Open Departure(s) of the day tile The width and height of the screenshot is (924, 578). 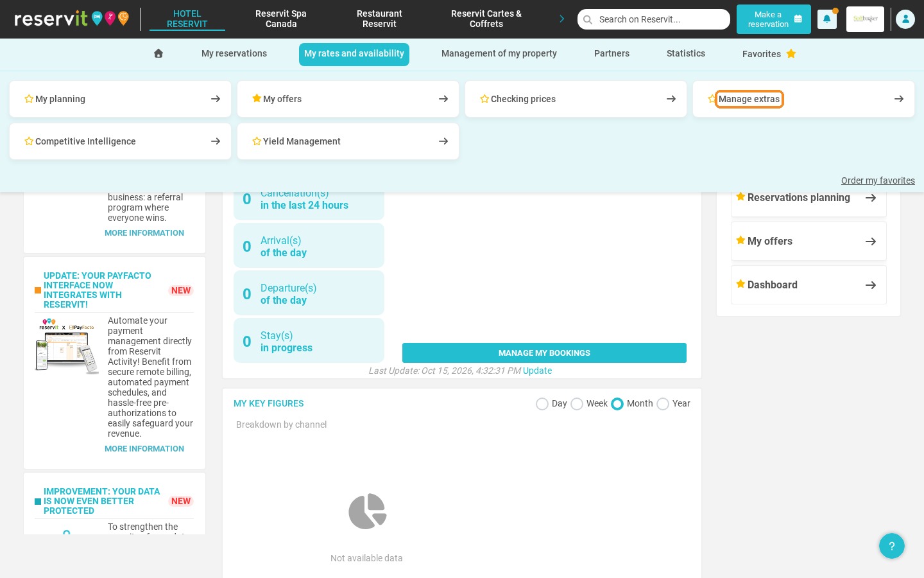[309, 293]
